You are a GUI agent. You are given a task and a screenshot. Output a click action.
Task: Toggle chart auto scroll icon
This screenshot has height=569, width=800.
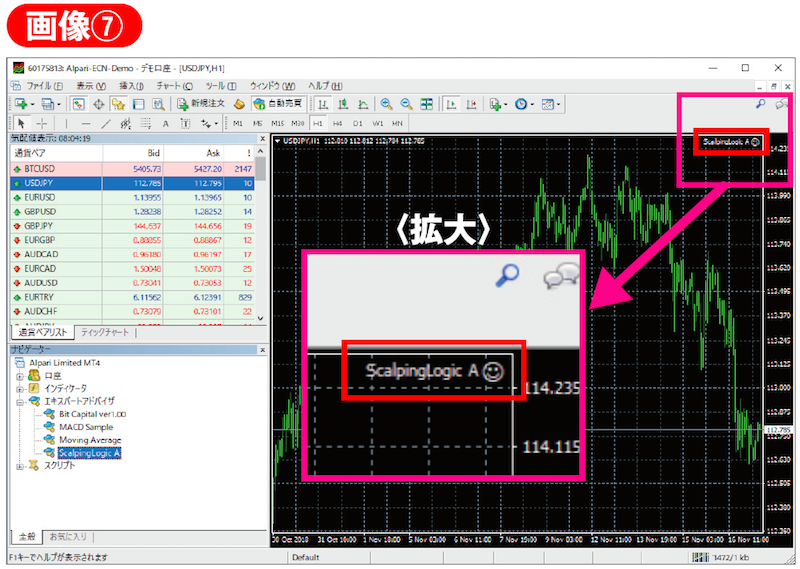451,104
